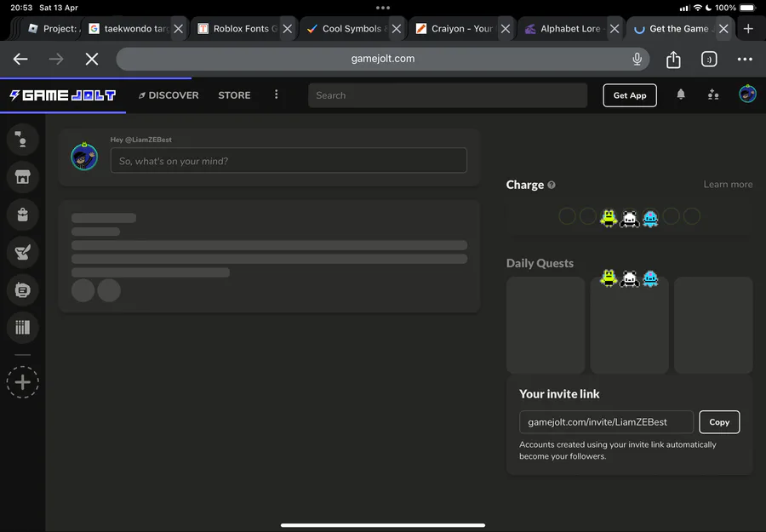This screenshot has height=532, width=766.
Task: Close the Cool Symbols tab
Action: [397, 29]
